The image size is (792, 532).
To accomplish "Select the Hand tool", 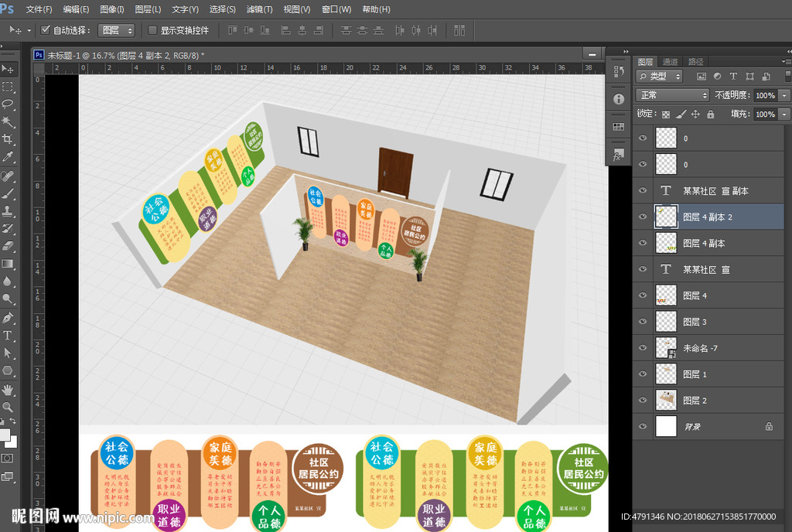I will point(8,390).
